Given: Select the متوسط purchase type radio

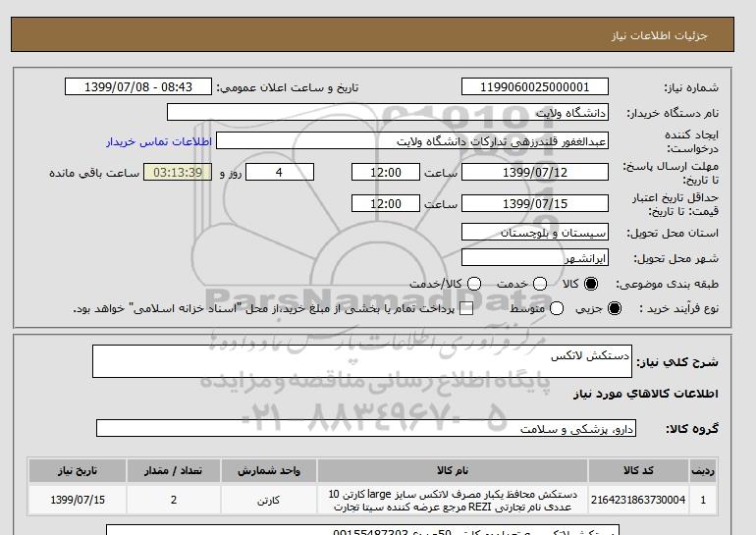Looking at the screenshot, I should pyautogui.click(x=557, y=308).
